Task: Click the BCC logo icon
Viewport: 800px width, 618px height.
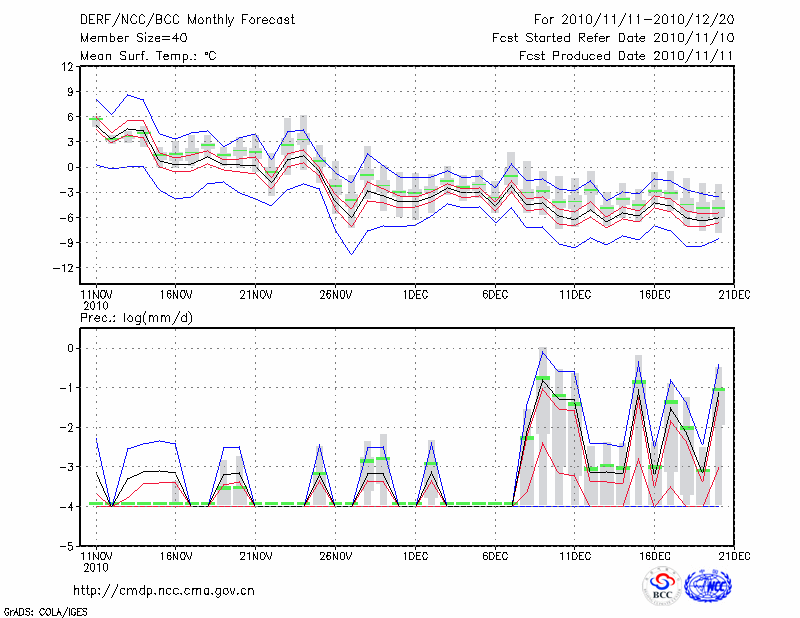Action: click(x=661, y=586)
